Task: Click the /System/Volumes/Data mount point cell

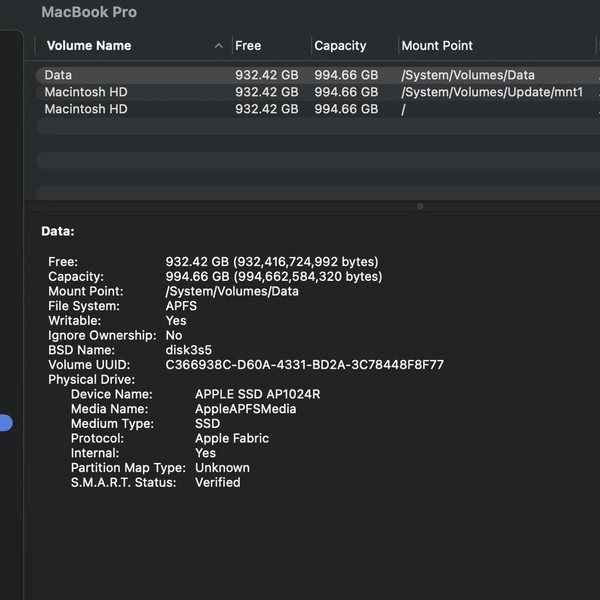Action: click(x=468, y=75)
